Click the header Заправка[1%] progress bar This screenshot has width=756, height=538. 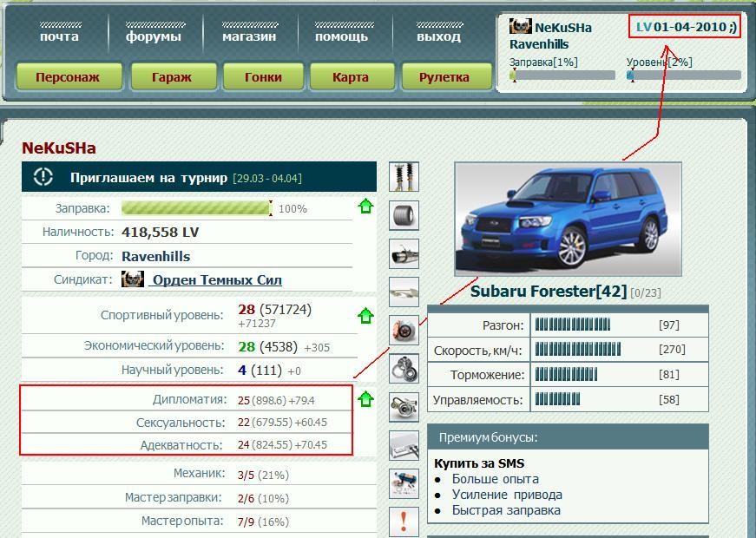click(562, 75)
